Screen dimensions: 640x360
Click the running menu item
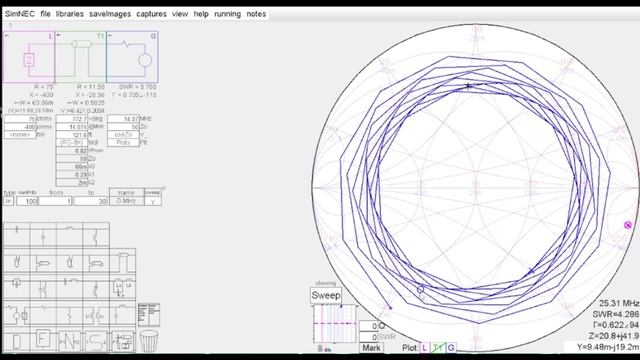tap(227, 14)
